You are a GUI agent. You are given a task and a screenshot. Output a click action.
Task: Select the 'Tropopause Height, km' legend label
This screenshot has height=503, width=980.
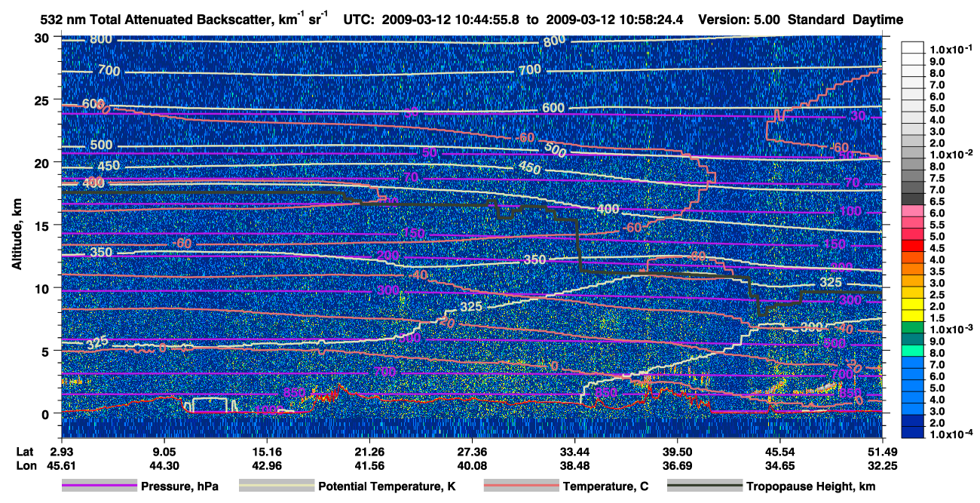coord(810,487)
